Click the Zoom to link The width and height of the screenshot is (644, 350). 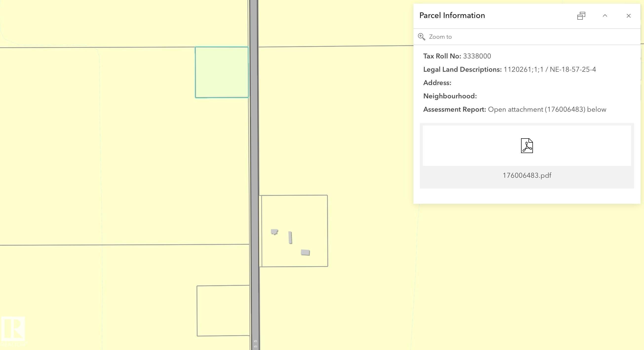point(440,36)
